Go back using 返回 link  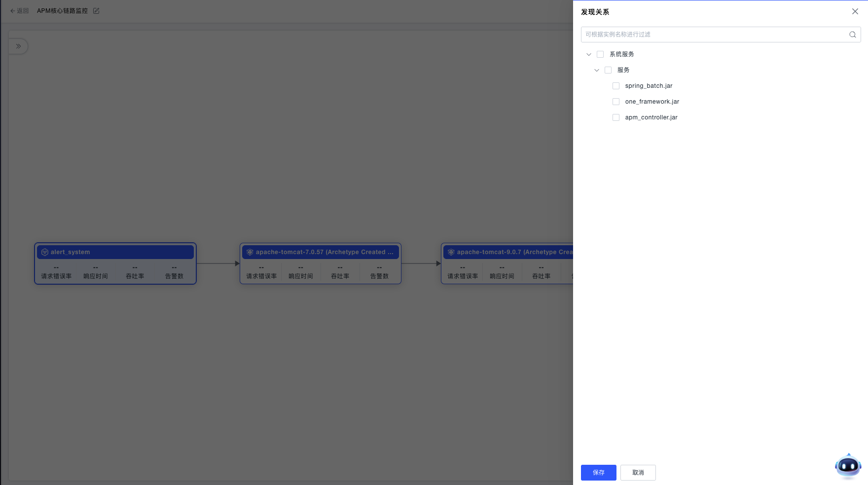coord(20,11)
